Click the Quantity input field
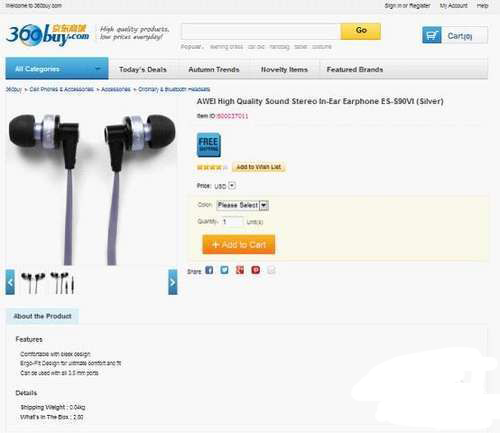The image size is (500, 433). [233, 222]
